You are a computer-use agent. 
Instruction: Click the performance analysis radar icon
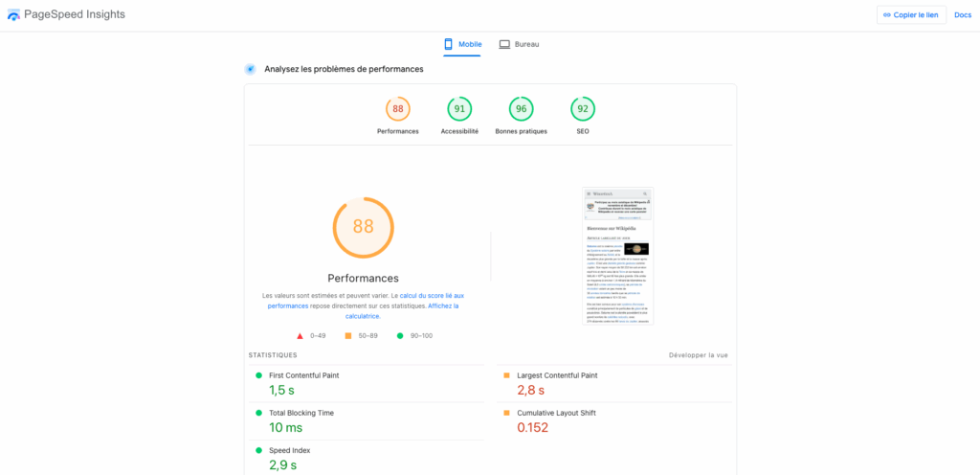(x=250, y=69)
